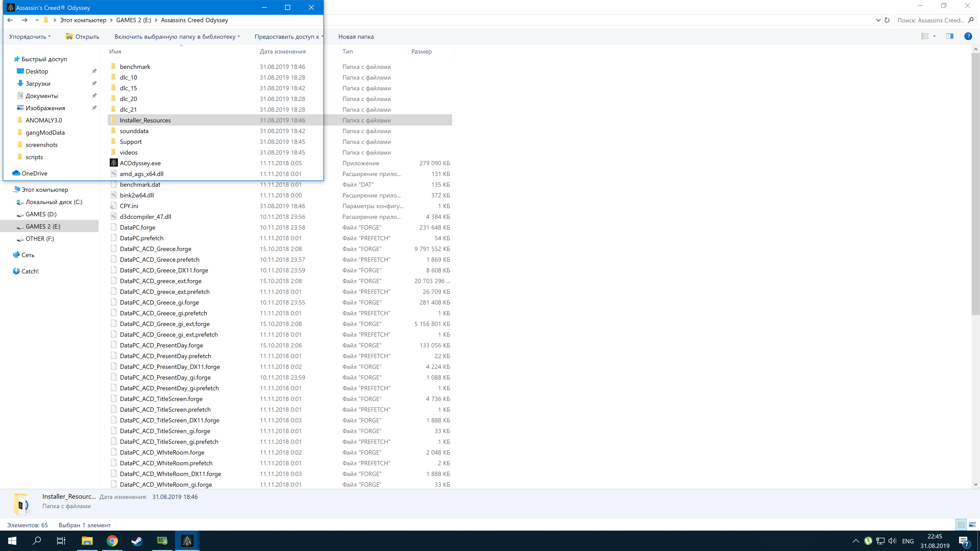Expand the view options dropdown arrow
980x551 pixels.
934,36
